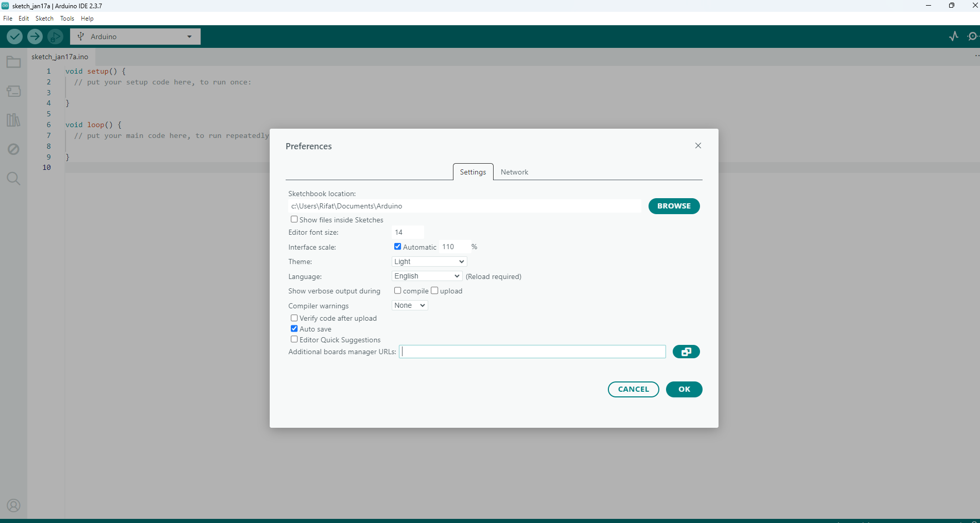Switch to the Network tab
The image size is (980, 523).
point(514,172)
